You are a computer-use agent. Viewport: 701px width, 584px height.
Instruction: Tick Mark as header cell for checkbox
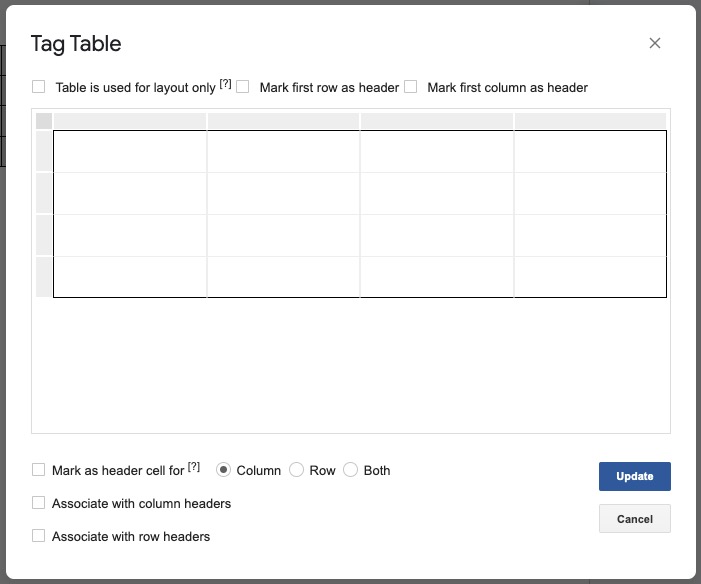(38, 470)
